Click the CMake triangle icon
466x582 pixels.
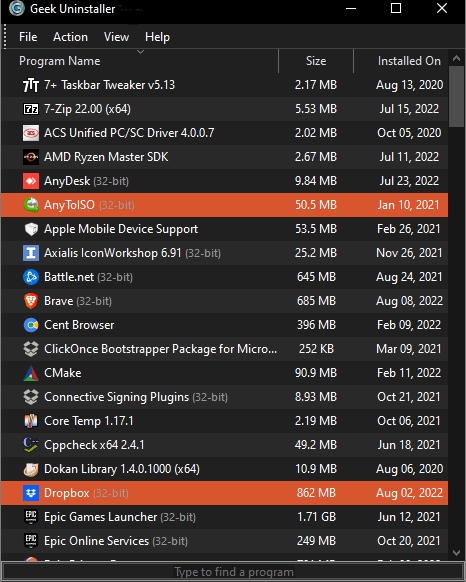coord(31,373)
